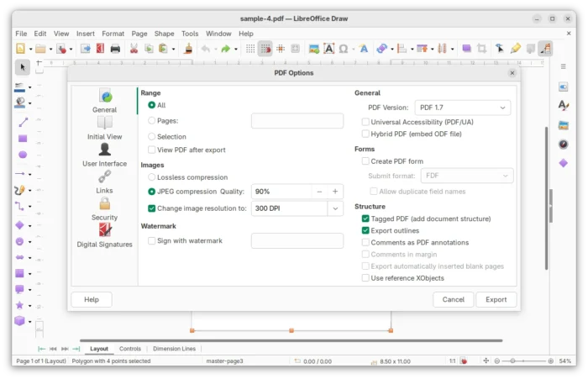Click the Insert special character omega icon
588x379 pixels.
point(343,49)
